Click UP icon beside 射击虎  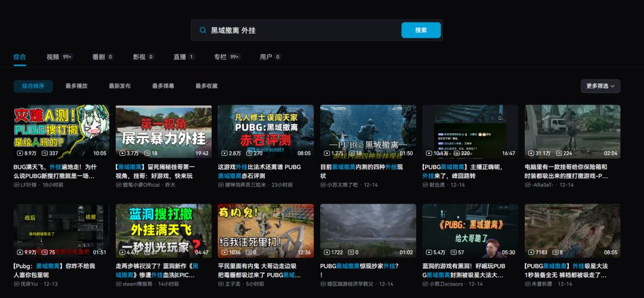pyautogui.click(x=425, y=185)
